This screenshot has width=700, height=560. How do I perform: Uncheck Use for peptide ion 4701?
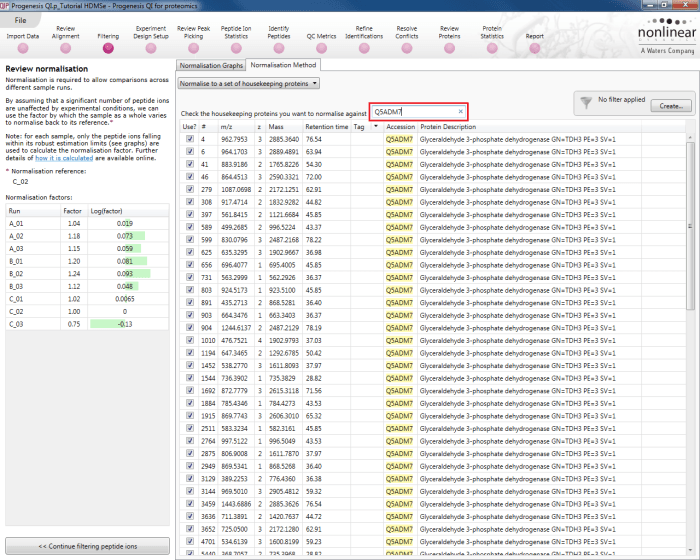(190, 541)
